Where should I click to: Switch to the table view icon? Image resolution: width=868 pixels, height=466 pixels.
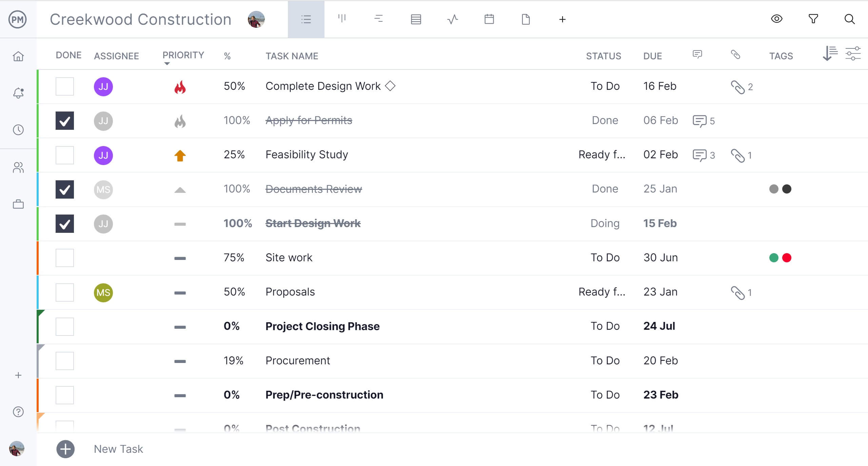[x=415, y=19]
